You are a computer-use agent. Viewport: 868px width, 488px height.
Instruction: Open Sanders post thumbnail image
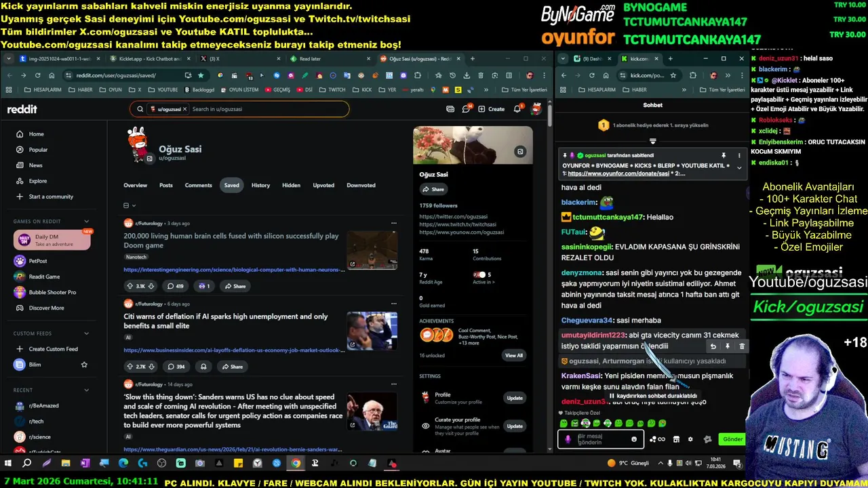372,411
